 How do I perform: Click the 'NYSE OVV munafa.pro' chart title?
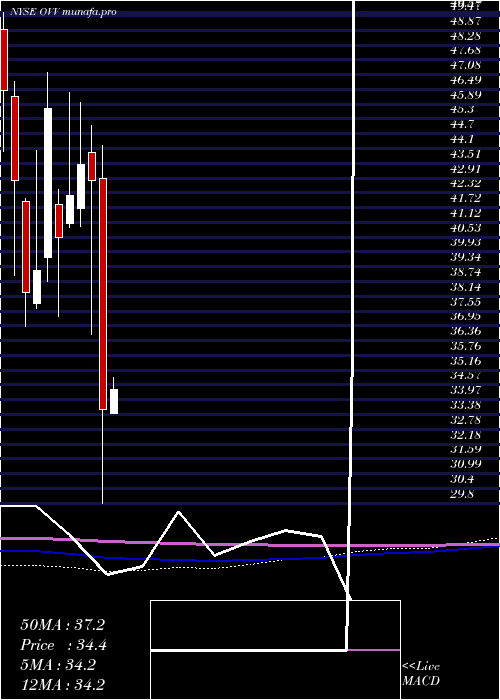tap(63, 12)
